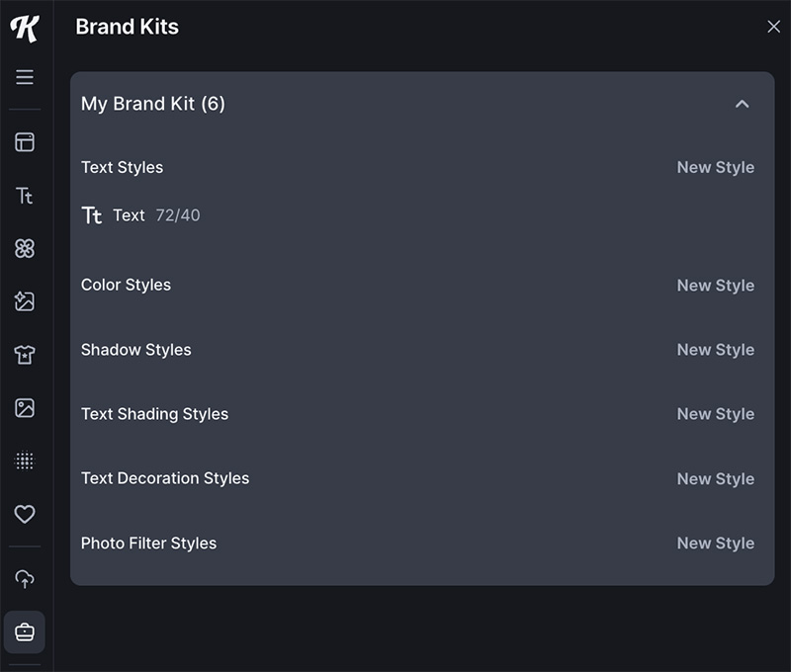Close the Brand Kits panel
The height and width of the screenshot is (672, 791).
[774, 27]
